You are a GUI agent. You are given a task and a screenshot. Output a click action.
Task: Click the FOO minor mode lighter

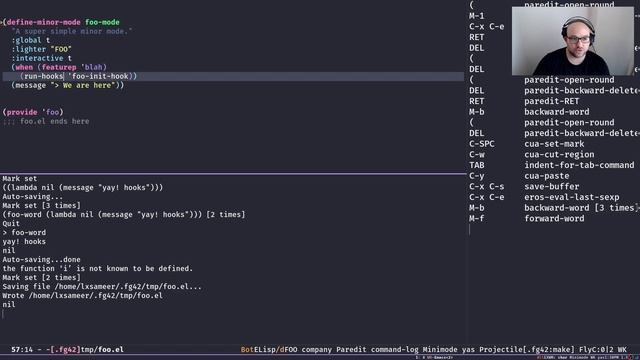point(291,350)
